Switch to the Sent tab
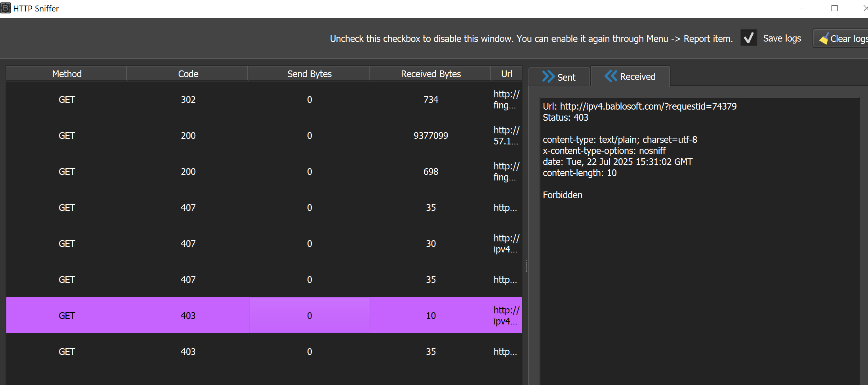The height and width of the screenshot is (385, 868). [x=559, y=77]
